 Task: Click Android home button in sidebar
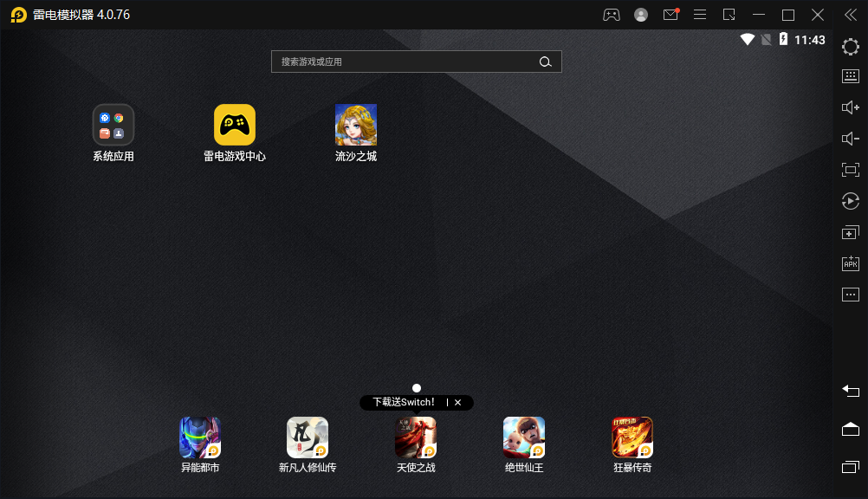pos(851,429)
